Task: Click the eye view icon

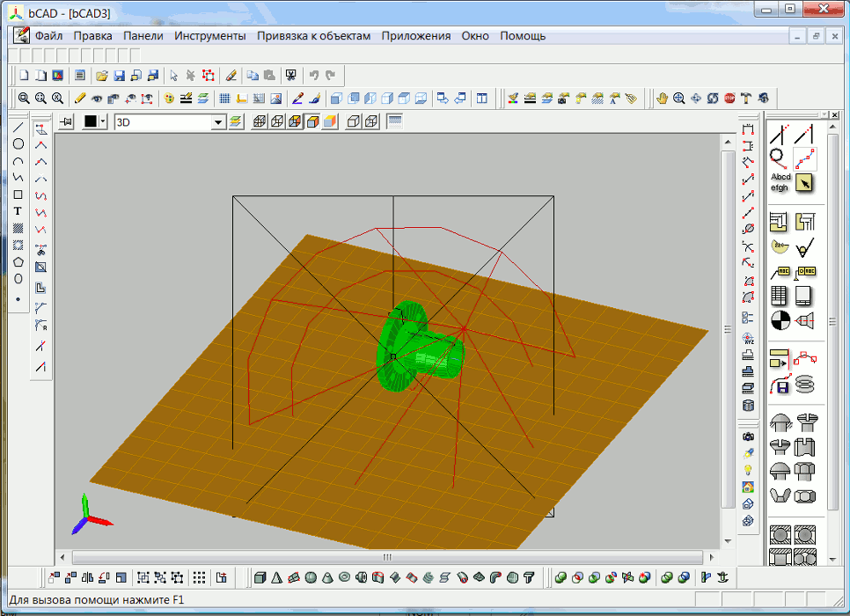Action: click(x=97, y=99)
